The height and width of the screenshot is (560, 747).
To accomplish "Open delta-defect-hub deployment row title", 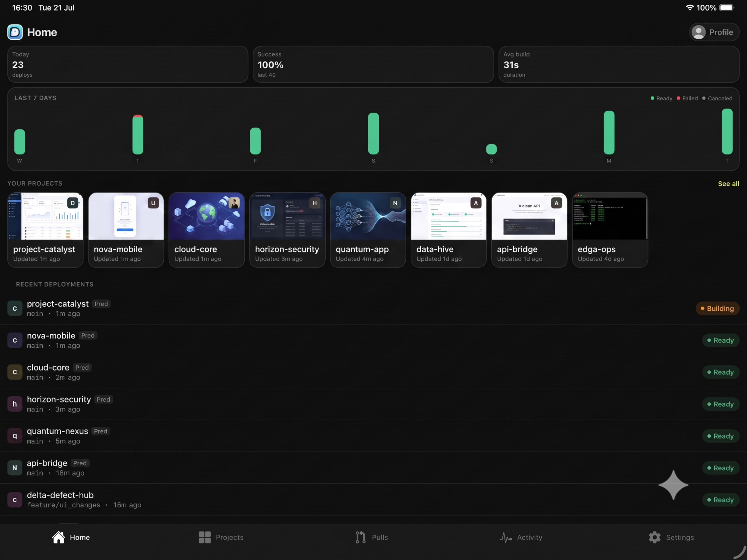I will (x=60, y=495).
